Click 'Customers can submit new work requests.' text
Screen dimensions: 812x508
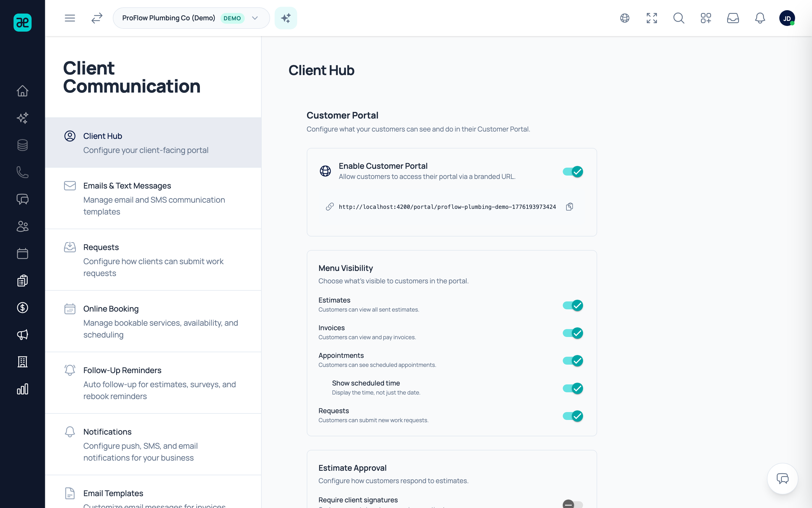pos(374,420)
